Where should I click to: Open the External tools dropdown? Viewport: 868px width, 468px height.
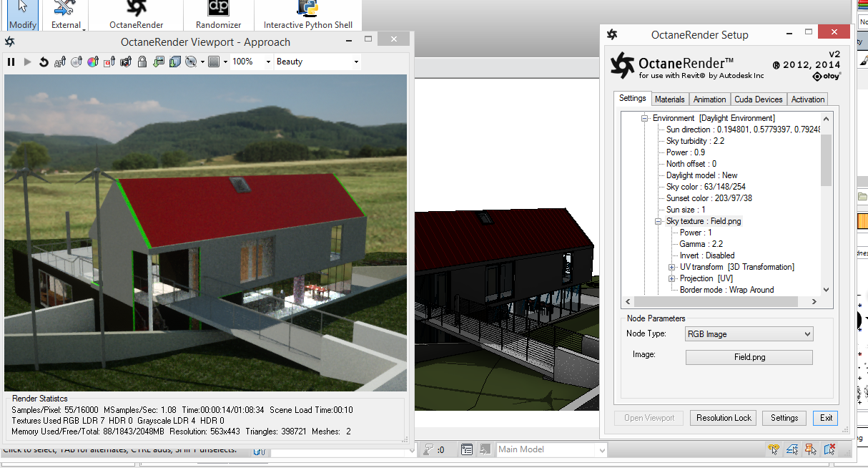(x=66, y=15)
